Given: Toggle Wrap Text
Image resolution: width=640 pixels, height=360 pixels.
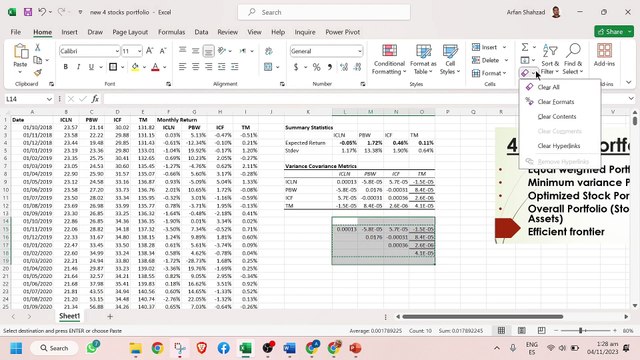Looking at the screenshot, I should coord(268,51).
